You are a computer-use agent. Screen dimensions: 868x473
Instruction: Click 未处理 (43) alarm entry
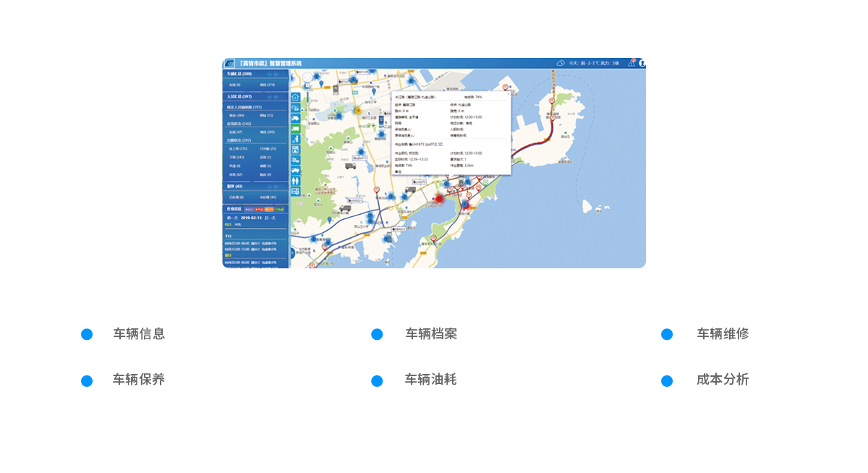268,197
